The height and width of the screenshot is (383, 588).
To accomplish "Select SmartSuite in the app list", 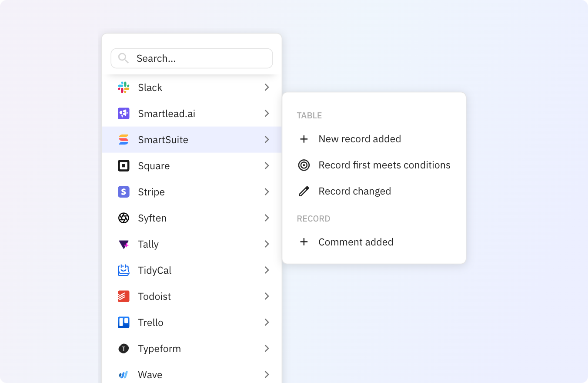I will 192,140.
